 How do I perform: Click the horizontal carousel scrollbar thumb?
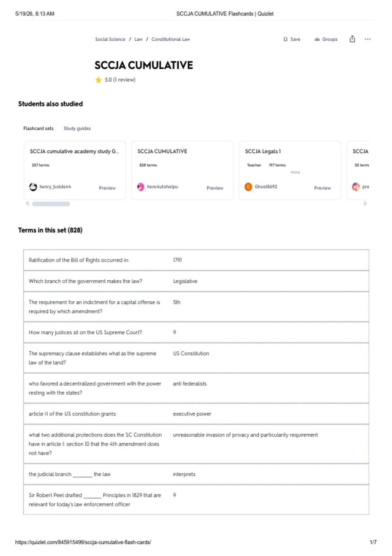pyautogui.click(x=51, y=204)
